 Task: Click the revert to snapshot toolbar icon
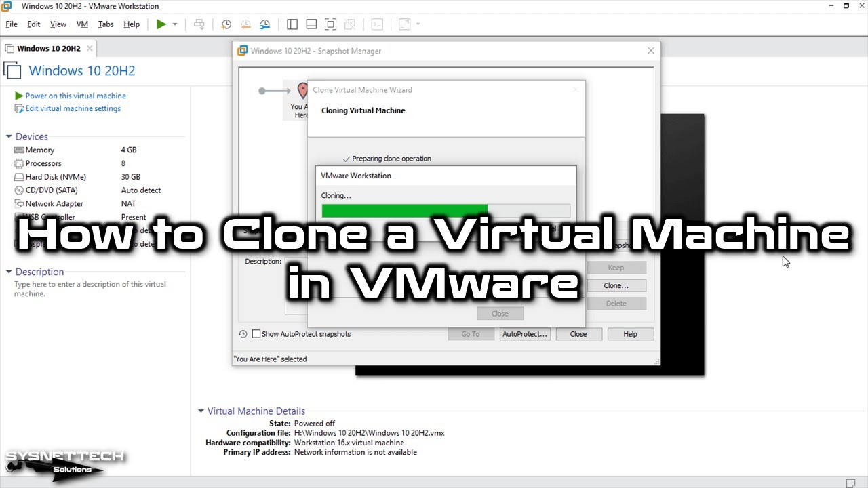[245, 24]
